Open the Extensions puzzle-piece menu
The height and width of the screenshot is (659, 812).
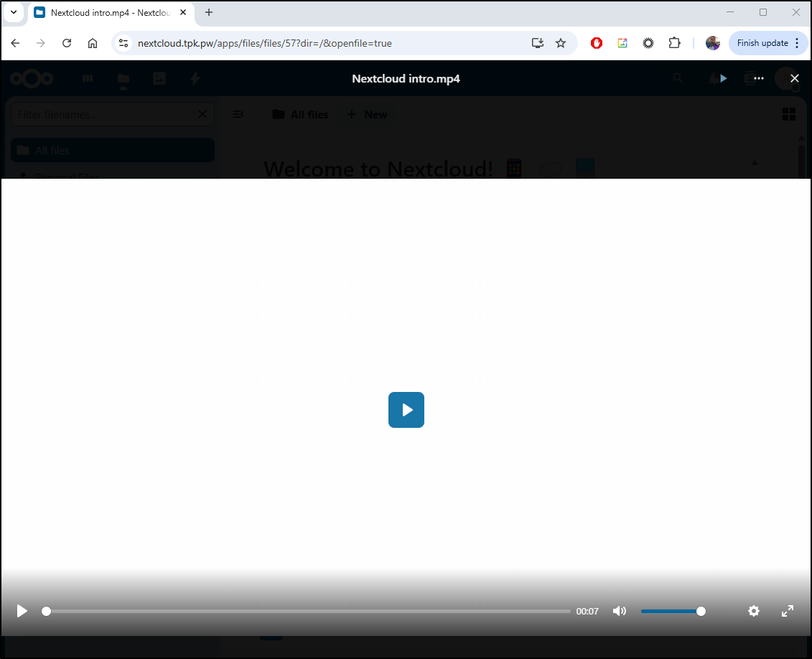[x=674, y=43]
